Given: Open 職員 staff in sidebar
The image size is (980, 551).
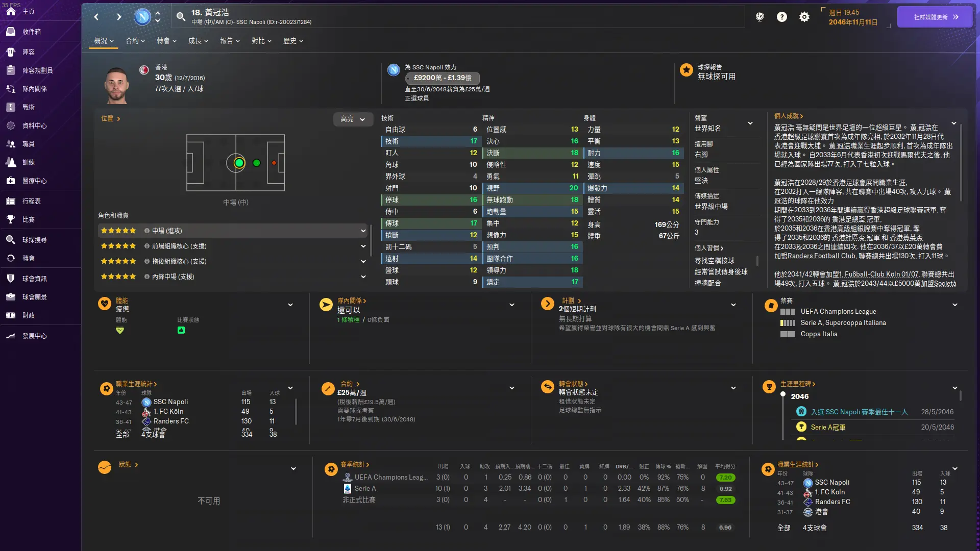Looking at the screenshot, I should [28, 144].
